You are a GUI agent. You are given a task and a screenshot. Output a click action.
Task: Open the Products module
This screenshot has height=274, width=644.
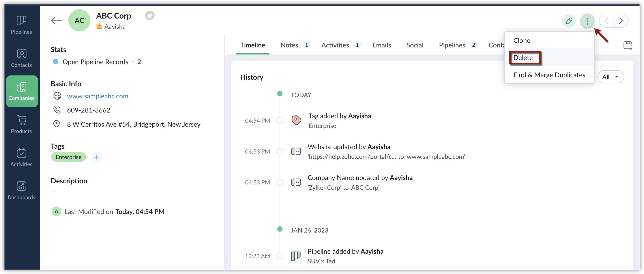tap(21, 124)
